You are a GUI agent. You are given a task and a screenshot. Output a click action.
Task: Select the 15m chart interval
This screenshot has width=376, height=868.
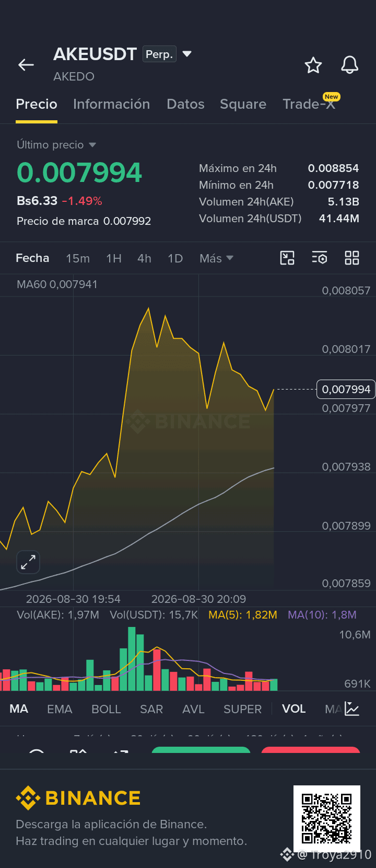(78, 258)
